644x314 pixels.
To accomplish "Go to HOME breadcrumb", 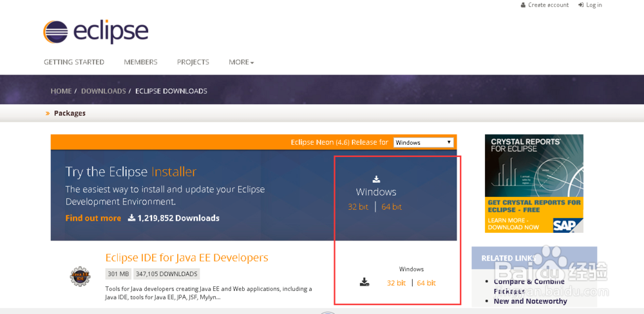I will point(61,91).
